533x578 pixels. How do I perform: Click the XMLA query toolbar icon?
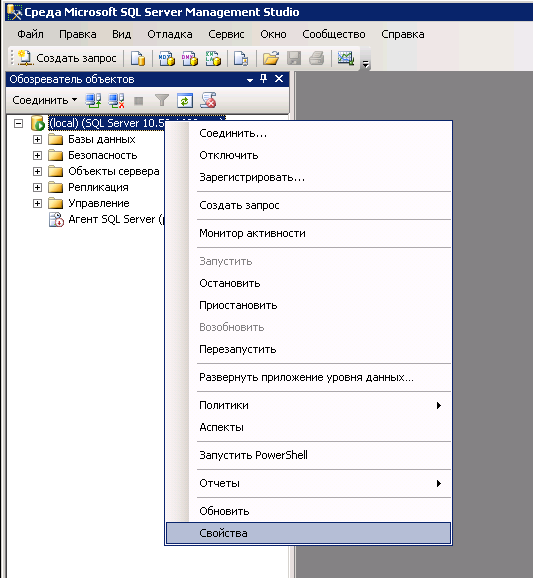click(x=213, y=58)
